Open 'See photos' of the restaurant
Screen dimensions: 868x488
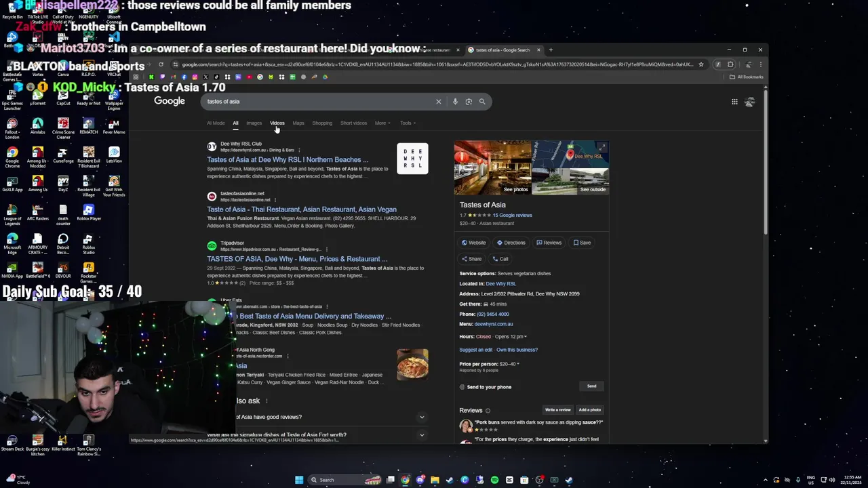(x=492, y=167)
